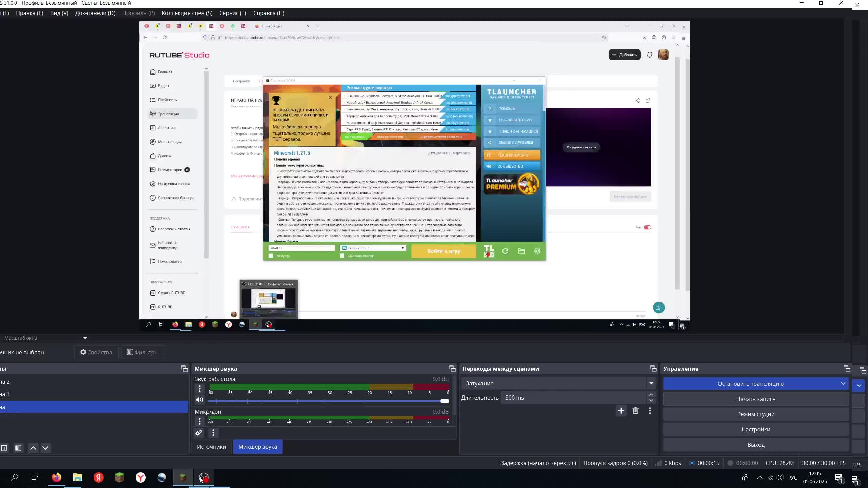This screenshot has width=868, height=488.
Task: Undock the Audio Mixer panel
Action: click(x=452, y=369)
